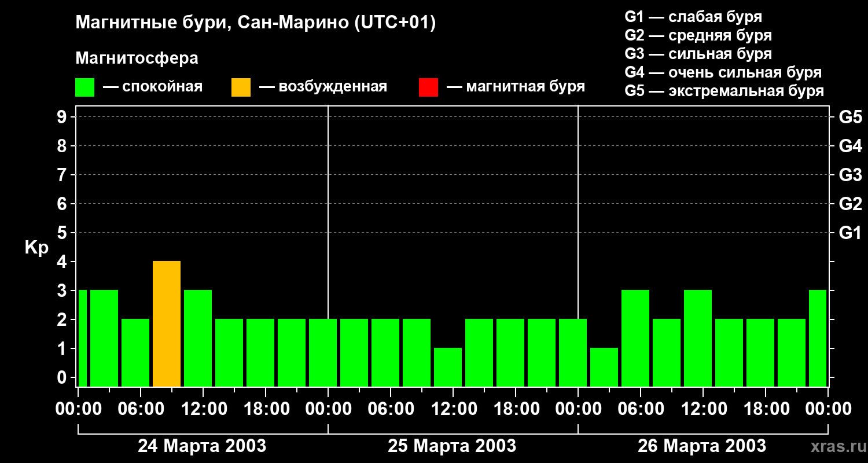Image resolution: width=868 pixels, height=463 pixels.
Task: Click the 'G3 — сильная буря' legend line
Action: tap(698, 54)
